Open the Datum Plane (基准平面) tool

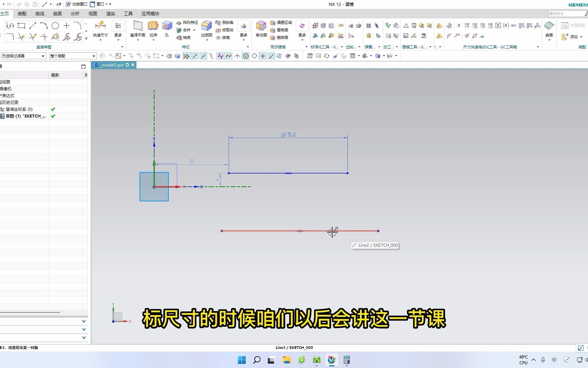(137, 28)
